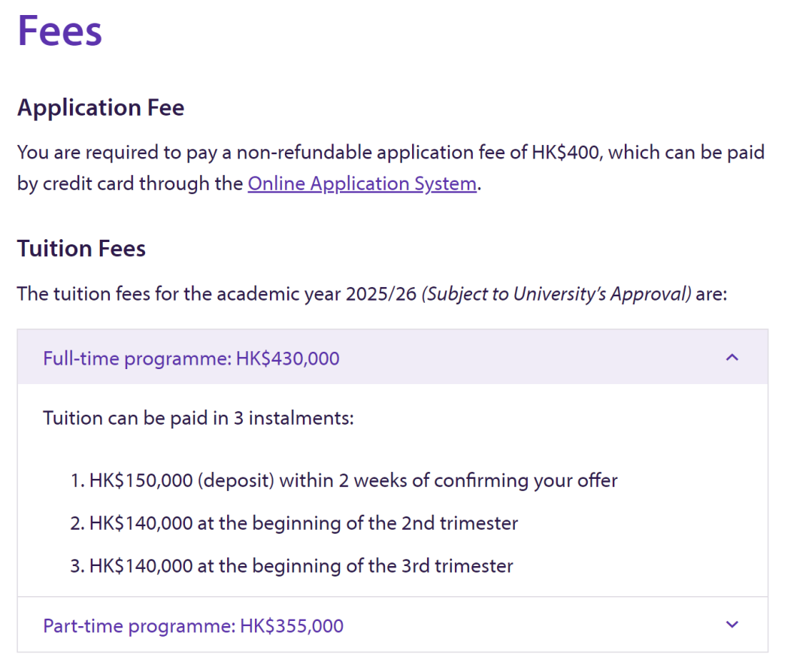The image size is (812, 666).
Task: Click the 3rd trimester instalment item
Action: point(292,566)
